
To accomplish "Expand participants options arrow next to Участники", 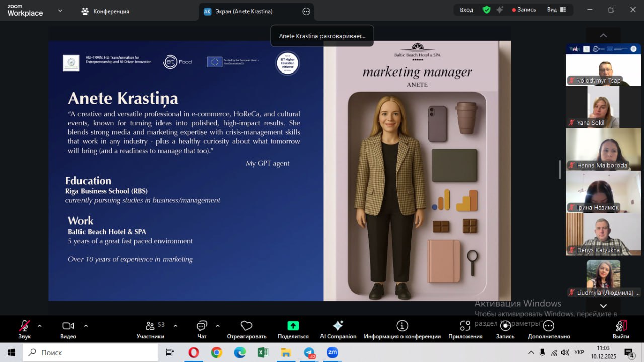I will point(175,325).
